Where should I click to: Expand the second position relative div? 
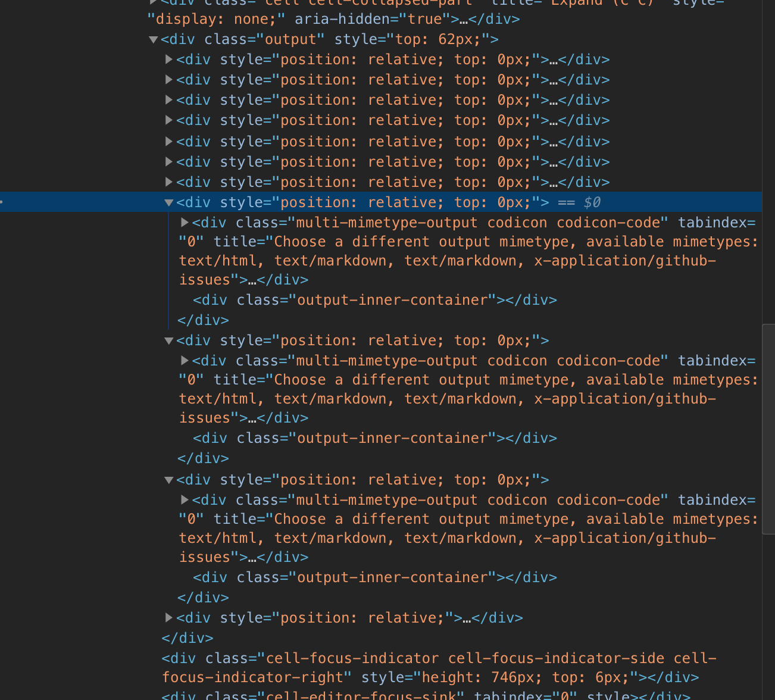tap(169, 80)
